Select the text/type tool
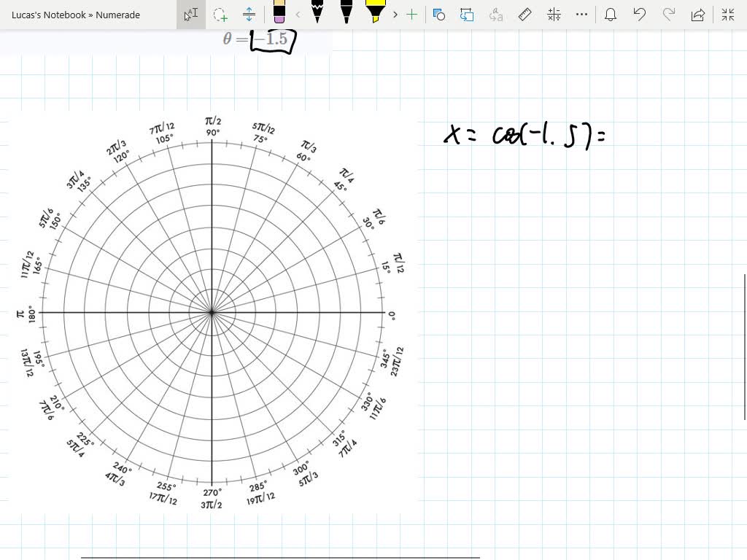The height and width of the screenshot is (560, 747). coord(192,15)
